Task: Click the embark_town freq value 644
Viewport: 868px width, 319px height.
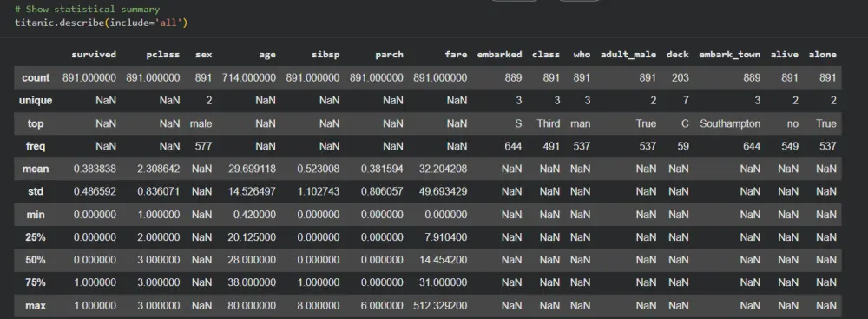Action: (752, 147)
